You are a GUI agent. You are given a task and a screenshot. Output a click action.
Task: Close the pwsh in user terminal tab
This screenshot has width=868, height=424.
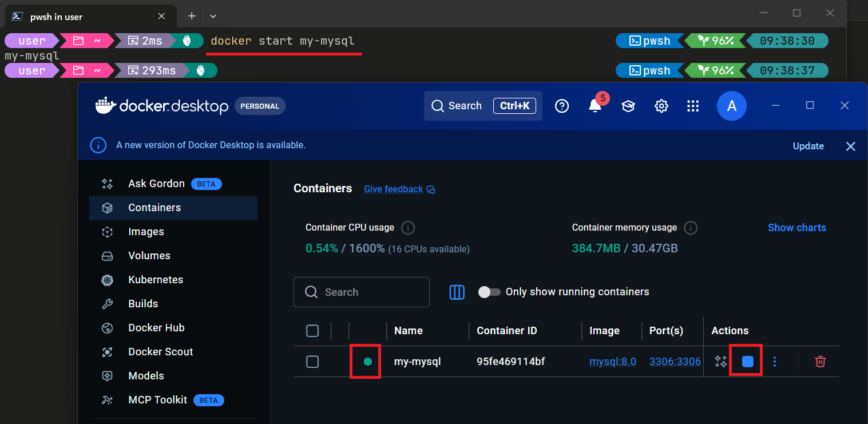[x=161, y=17]
